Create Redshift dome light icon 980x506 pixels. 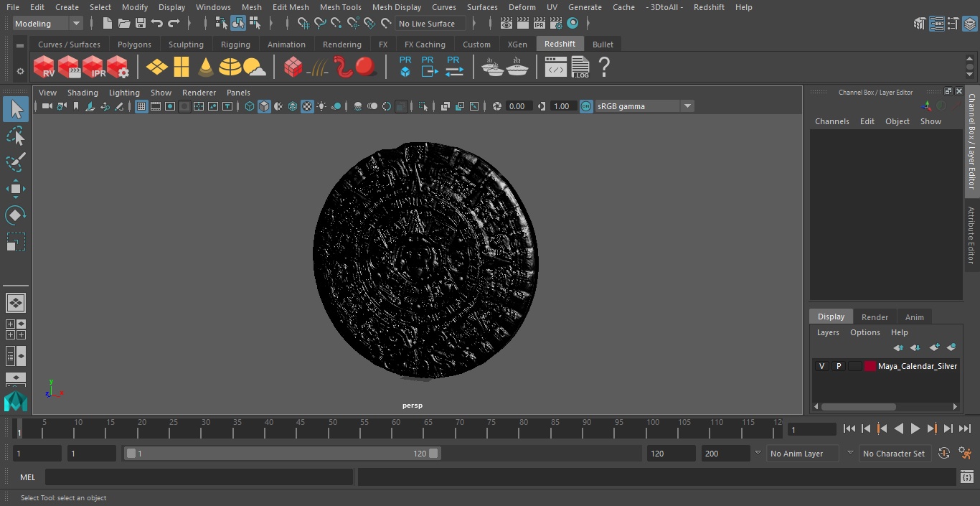tap(230, 67)
